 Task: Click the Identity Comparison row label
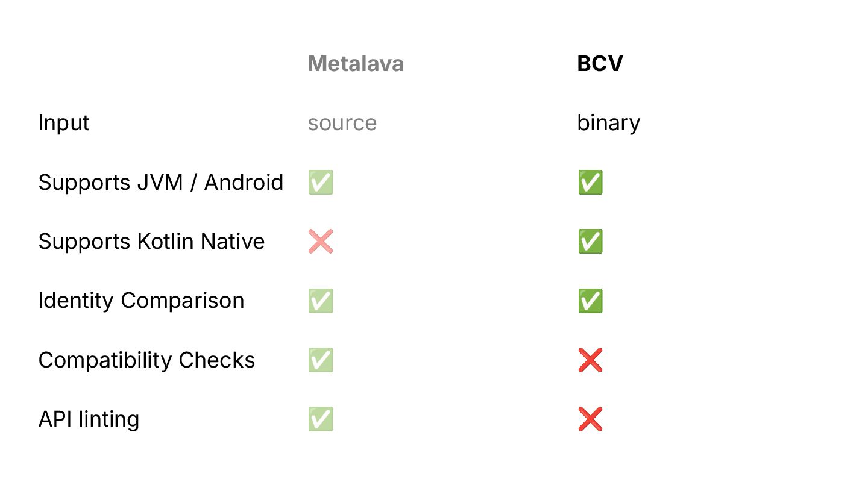click(141, 301)
